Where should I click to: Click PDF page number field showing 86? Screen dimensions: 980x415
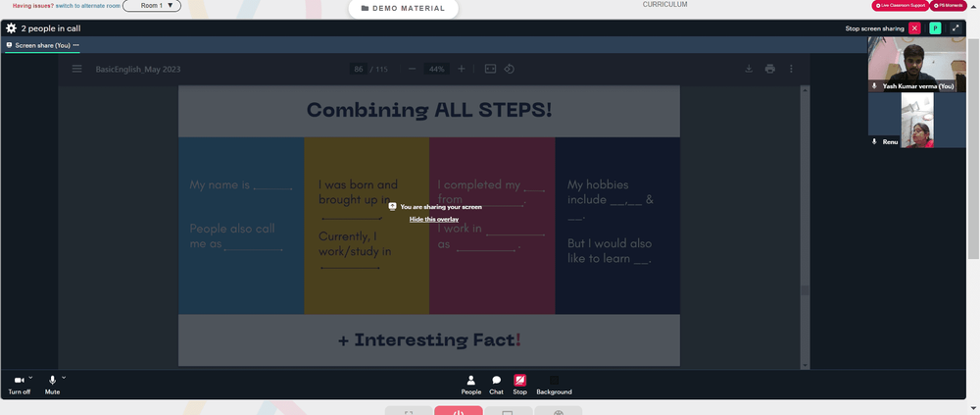pyautogui.click(x=358, y=69)
